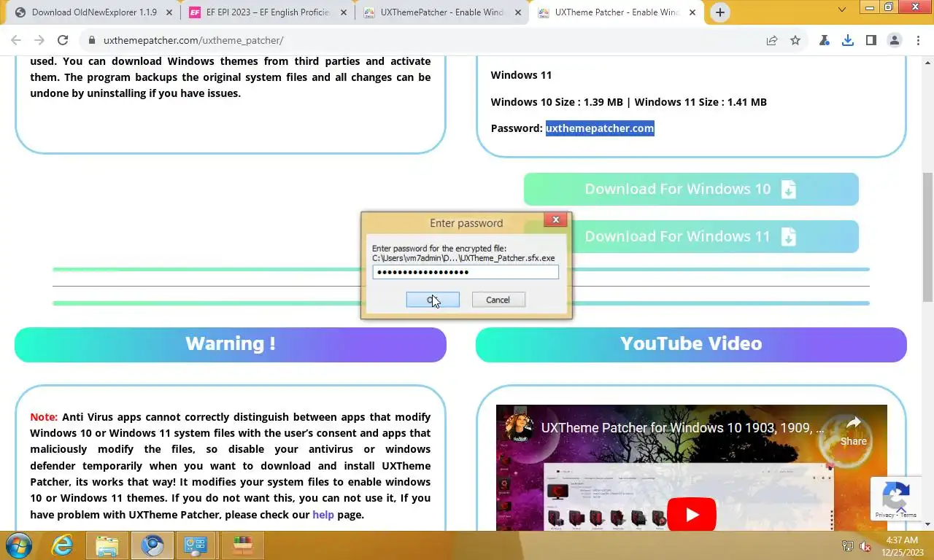The image size is (934, 560).
Task: Click the YouTube video title
Action: (x=682, y=428)
